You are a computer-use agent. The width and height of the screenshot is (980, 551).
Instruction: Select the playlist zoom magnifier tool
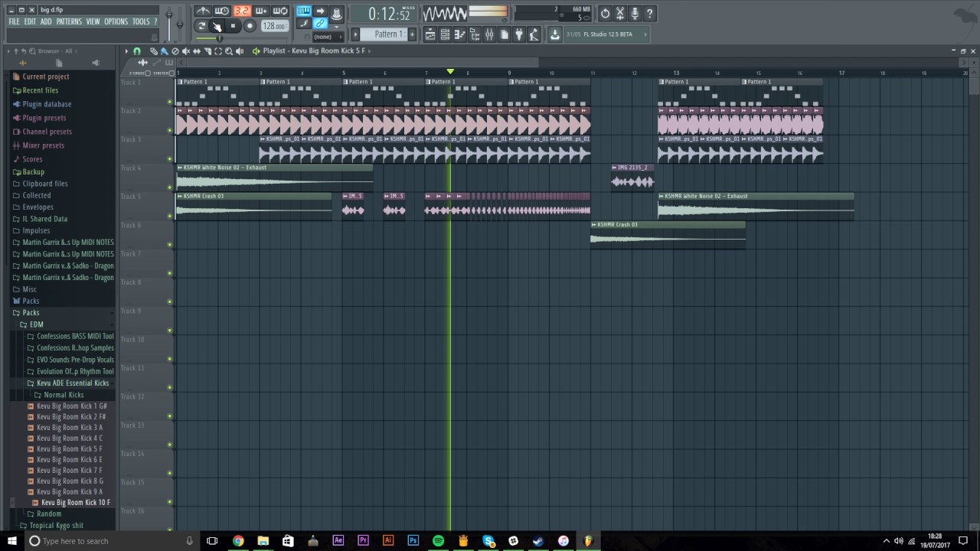pyautogui.click(x=229, y=51)
